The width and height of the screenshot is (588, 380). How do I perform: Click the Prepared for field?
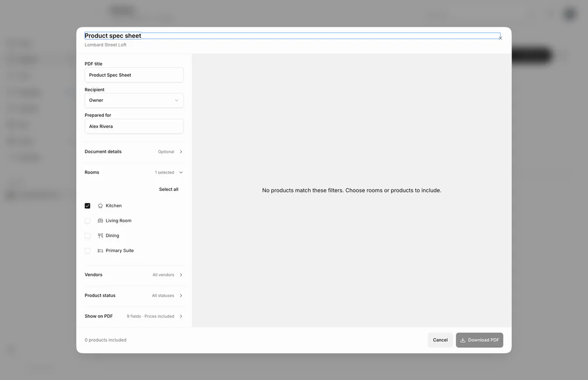pos(134,126)
